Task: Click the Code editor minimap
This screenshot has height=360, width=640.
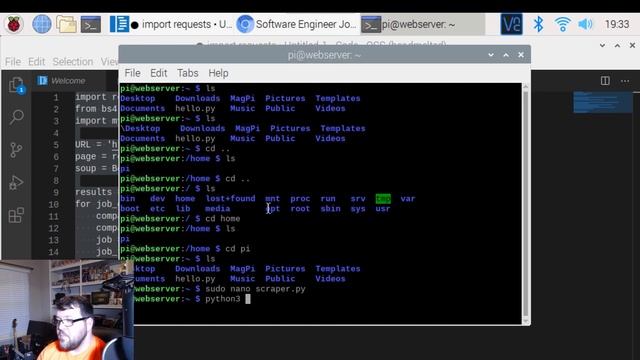Action: pos(602,102)
